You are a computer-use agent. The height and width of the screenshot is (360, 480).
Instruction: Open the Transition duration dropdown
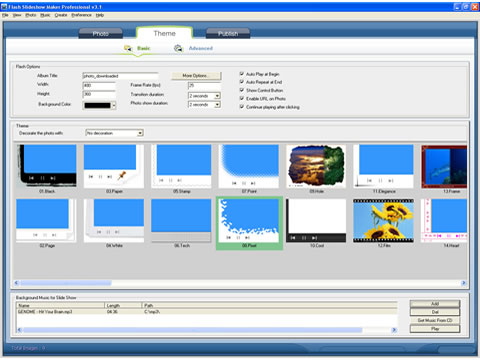[x=217, y=96]
